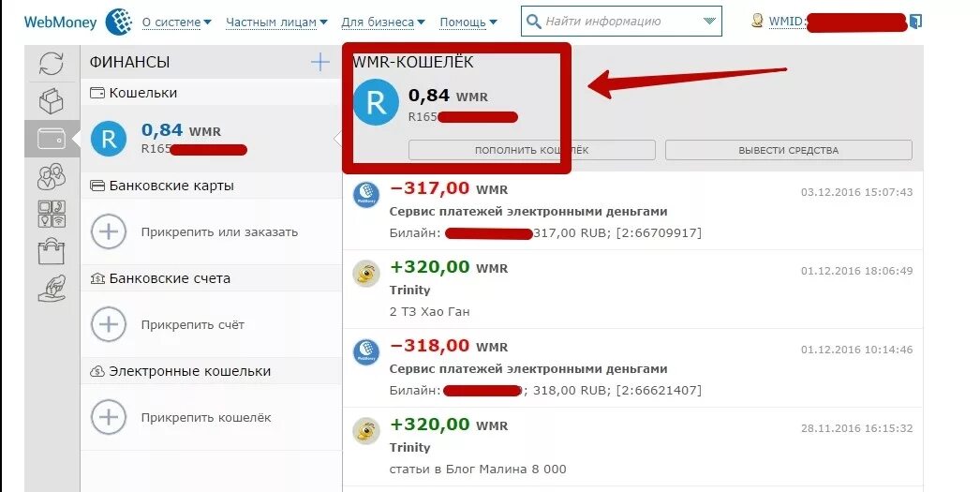Open the box package sidebar icon
The width and height of the screenshot is (980, 492).
pos(52,100)
